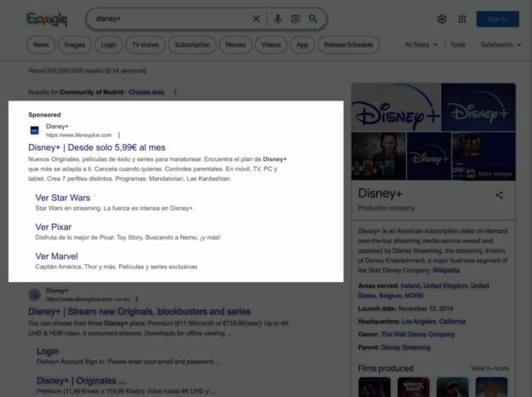The width and height of the screenshot is (532, 397).
Task: Select the Videos filter chip
Action: coord(271,45)
